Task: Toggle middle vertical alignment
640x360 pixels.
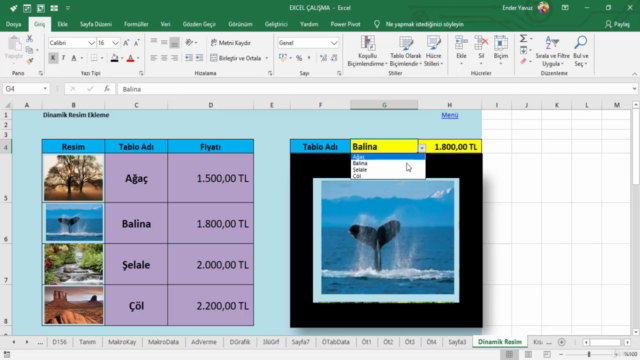Action: 164,42
